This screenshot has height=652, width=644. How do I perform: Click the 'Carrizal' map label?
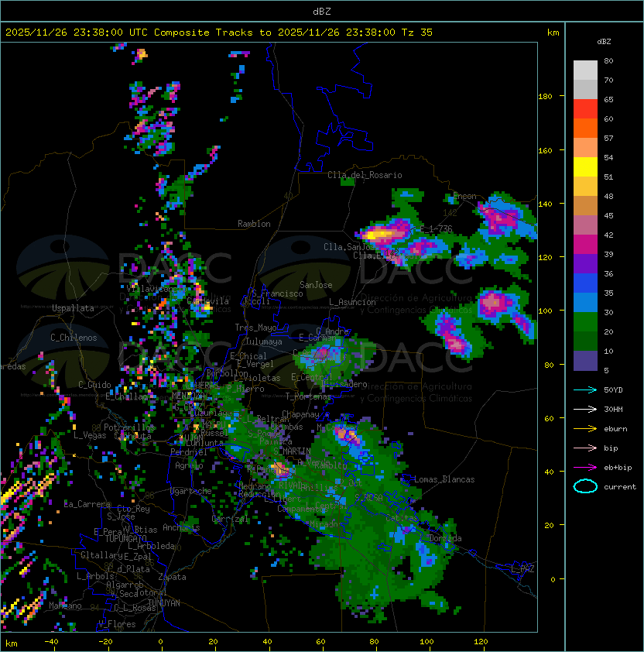click(230, 519)
